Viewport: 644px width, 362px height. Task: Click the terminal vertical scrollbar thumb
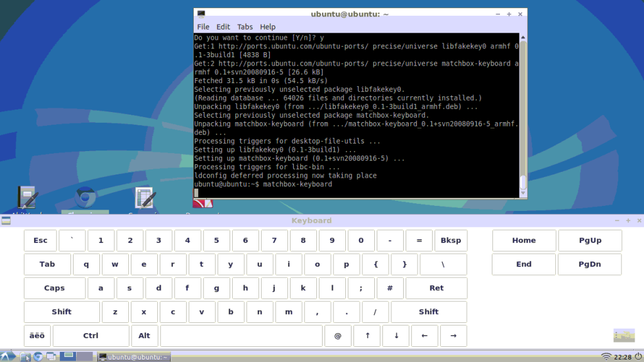click(x=523, y=182)
